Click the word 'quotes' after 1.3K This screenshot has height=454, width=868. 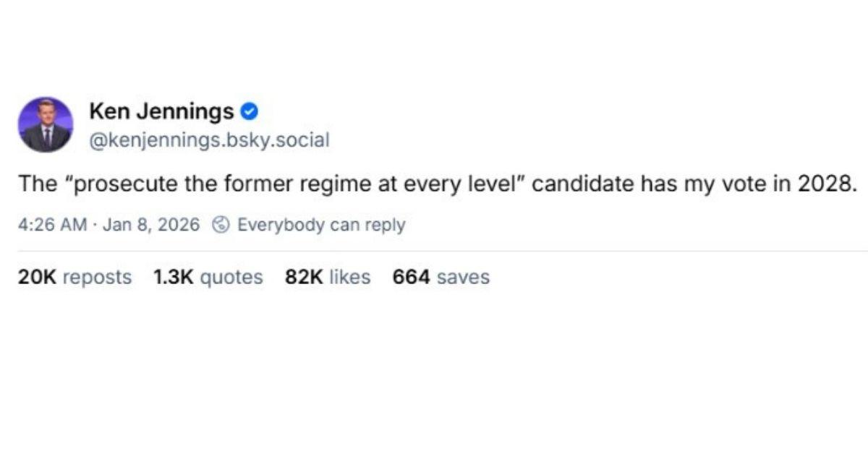(x=234, y=277)
